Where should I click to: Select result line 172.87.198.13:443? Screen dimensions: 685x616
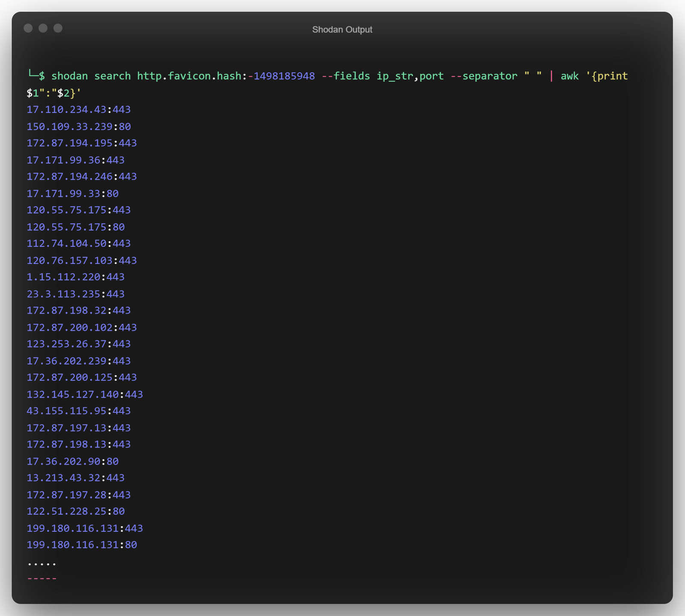click(79, 444)
